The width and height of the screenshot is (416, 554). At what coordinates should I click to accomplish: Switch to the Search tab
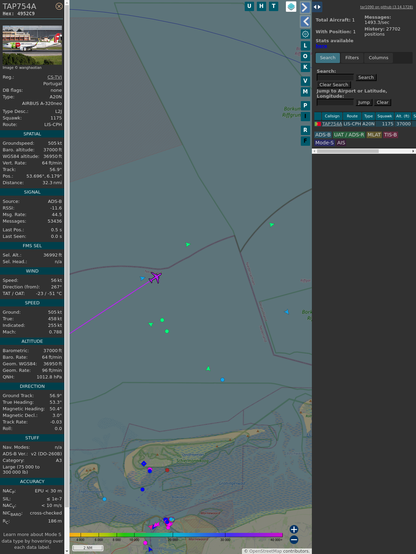(x=328, y=58)
